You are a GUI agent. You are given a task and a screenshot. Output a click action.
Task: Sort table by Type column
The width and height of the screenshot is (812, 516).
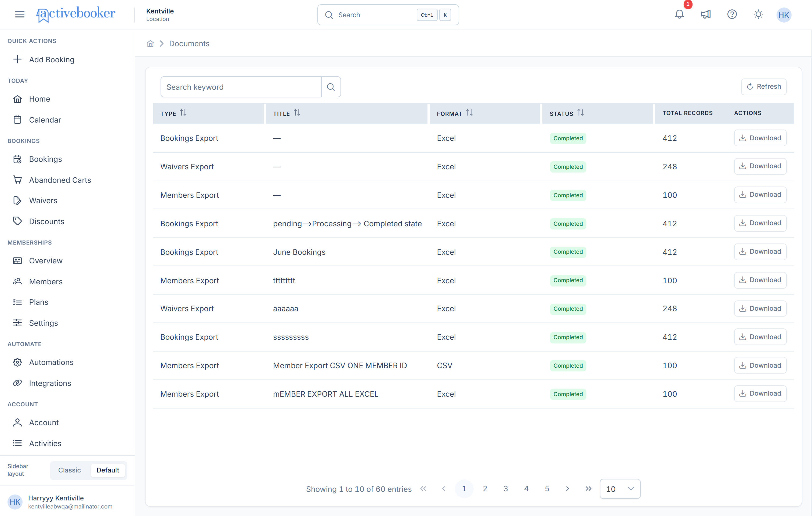pos(183,113)
